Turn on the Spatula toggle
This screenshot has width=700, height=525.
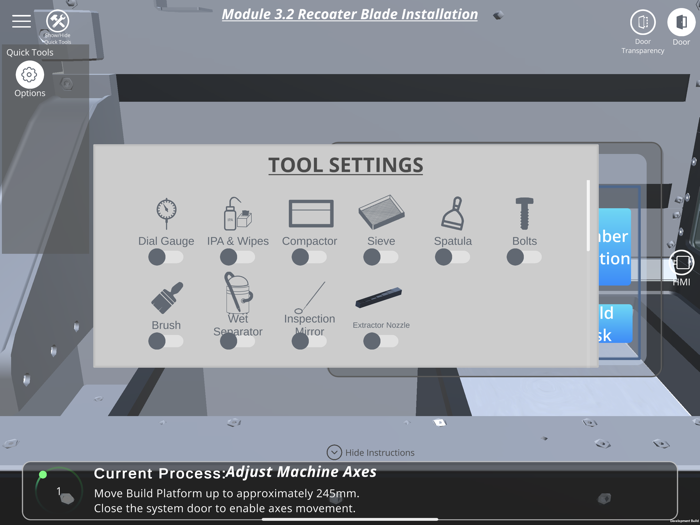tap(452, 257)
